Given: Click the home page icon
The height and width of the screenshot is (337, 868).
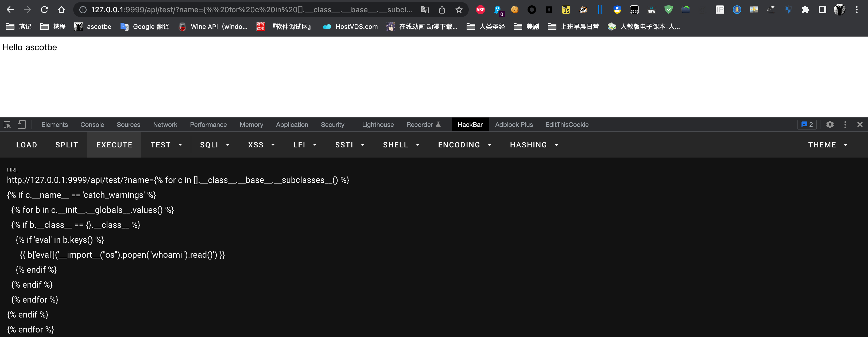Looking at the screenshot, I should [x=61, y=10].
